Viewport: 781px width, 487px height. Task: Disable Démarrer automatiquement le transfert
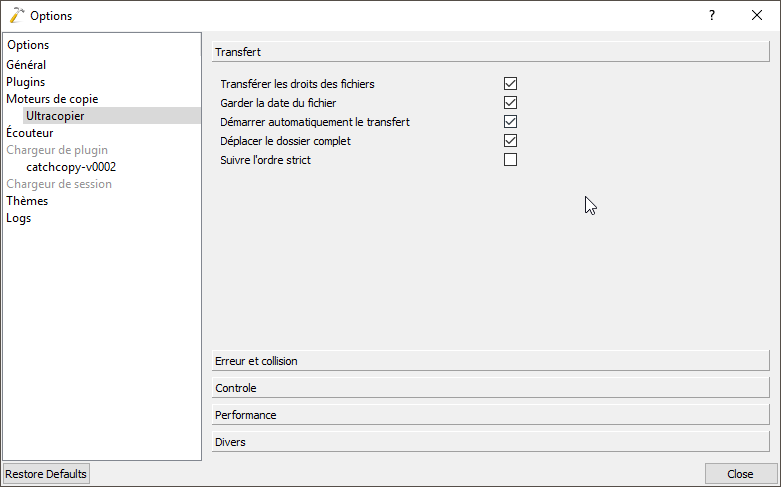click(x=510, y=122)
